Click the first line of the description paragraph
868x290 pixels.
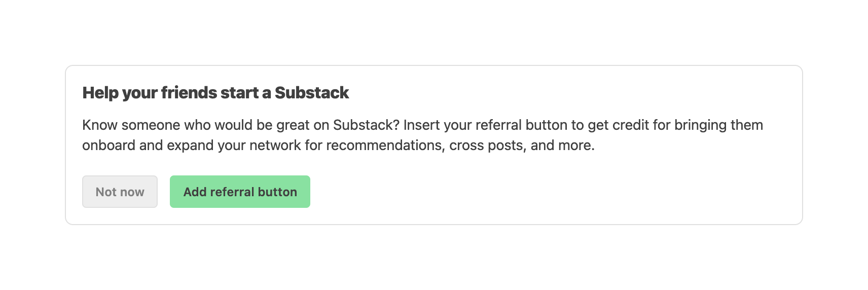coord(422,125)
